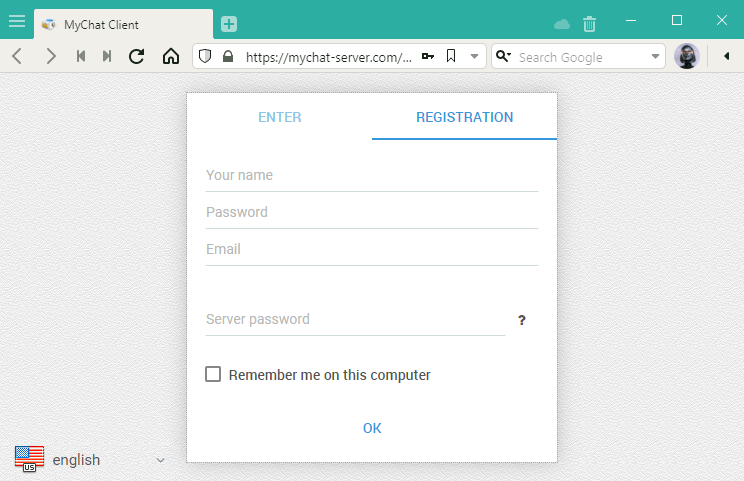This screenshot has width=744, height=481.
Task: Go to the home page icon
Action: coord(171,57)
